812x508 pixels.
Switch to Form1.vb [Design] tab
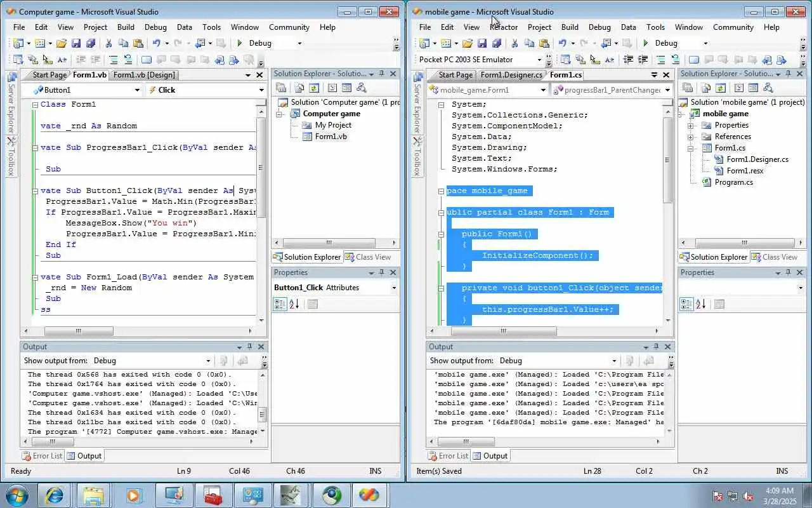tap(143, 75)
